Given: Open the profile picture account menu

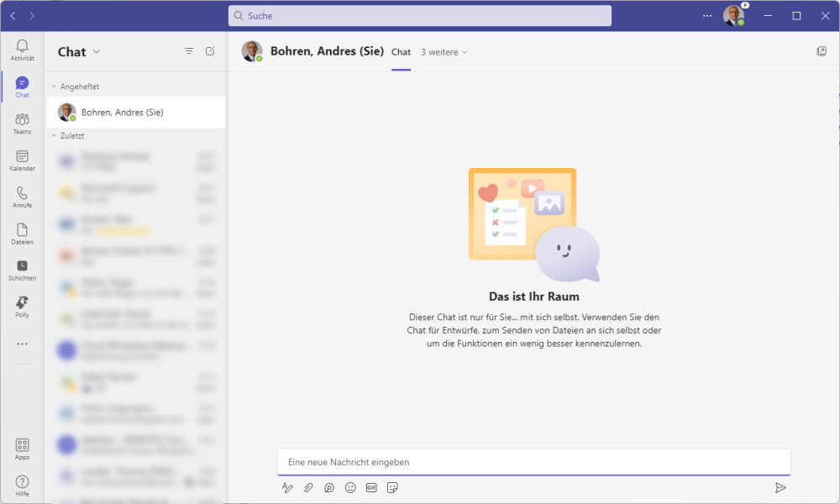Looking at the screenshot, I should (x=733, y=15).
